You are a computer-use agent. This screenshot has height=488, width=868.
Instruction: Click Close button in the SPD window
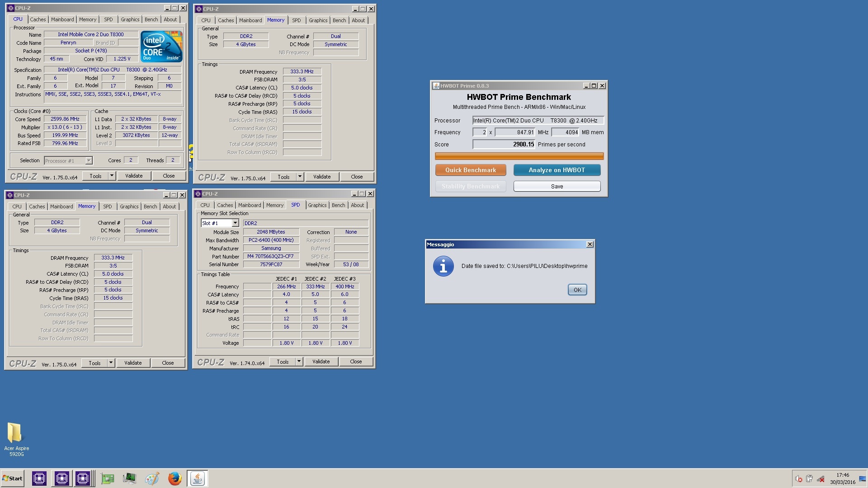pos(356,361)
